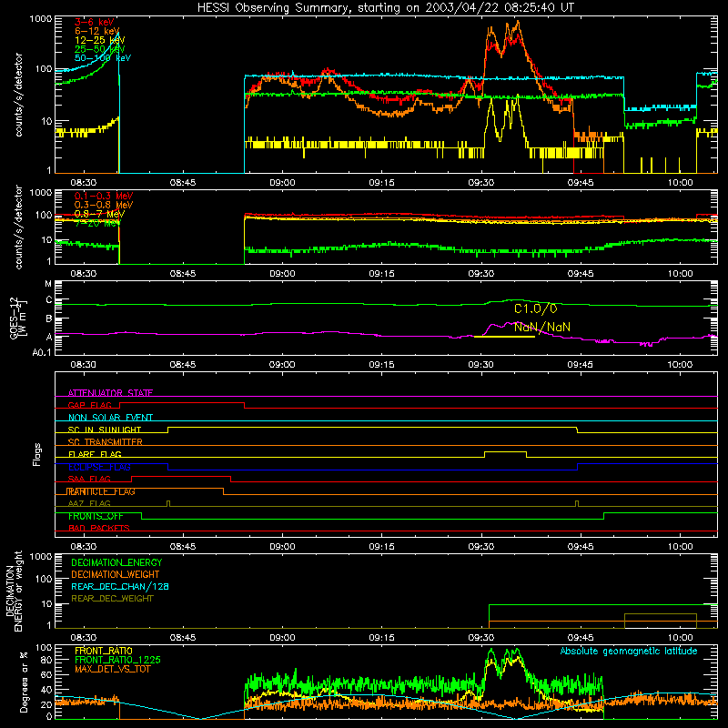Select the AAZ_FLAG label
This screenshot has height=728, width=728.
tap(89, 503)
